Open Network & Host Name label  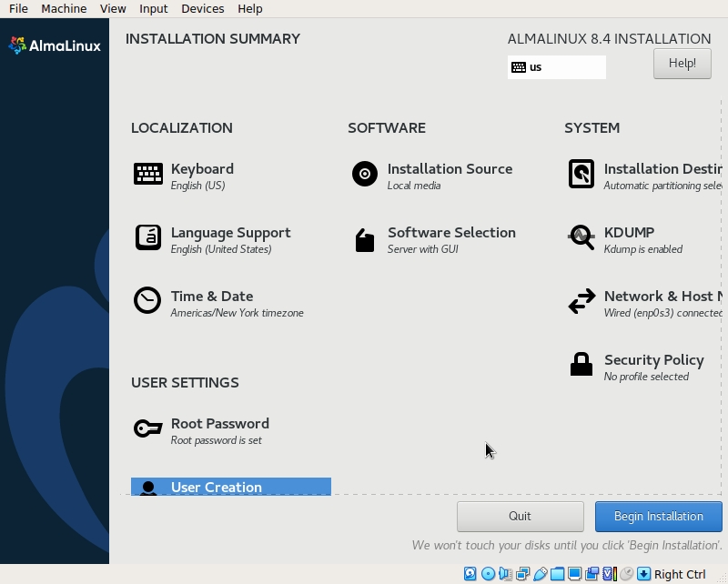663,297
